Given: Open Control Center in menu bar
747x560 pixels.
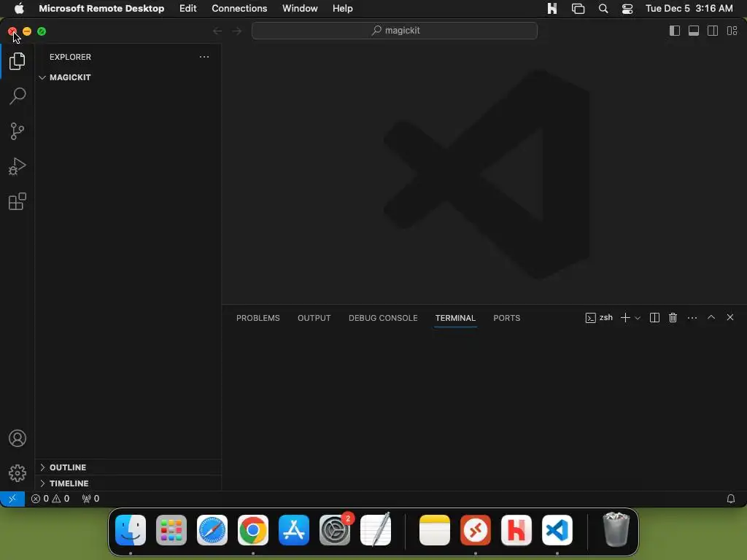Looking at the screenshot, I should pos(627,9).
